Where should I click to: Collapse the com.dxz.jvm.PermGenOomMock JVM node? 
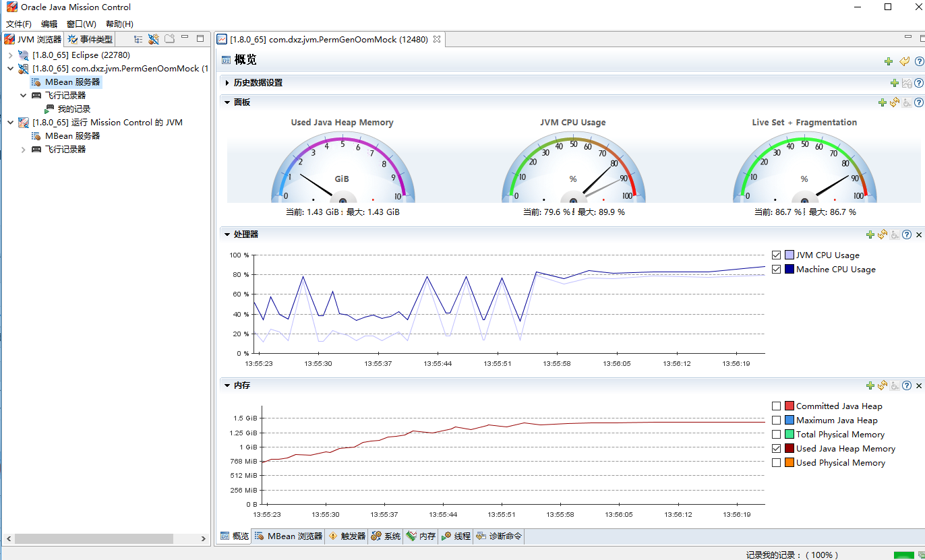coord(10,69)
